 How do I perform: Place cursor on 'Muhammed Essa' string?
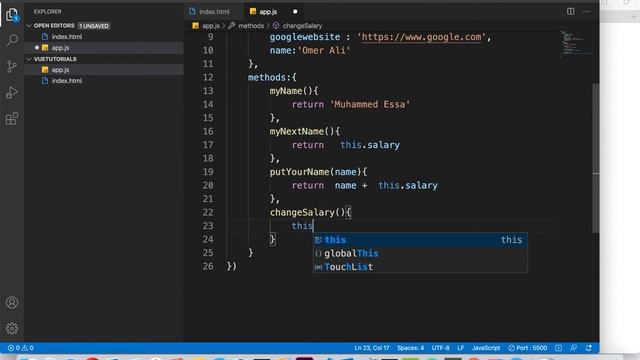371,104
